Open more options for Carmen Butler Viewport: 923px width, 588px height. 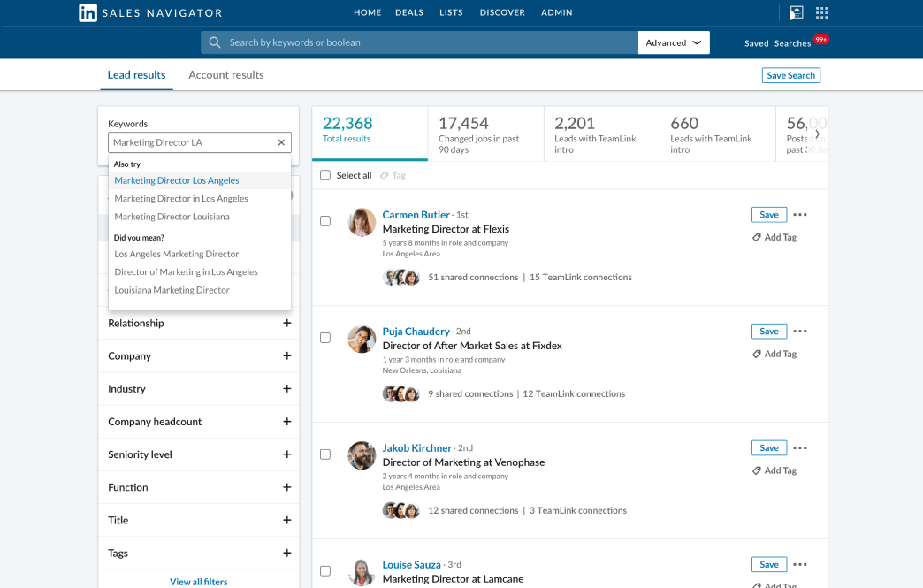click(x=800, y=214)
